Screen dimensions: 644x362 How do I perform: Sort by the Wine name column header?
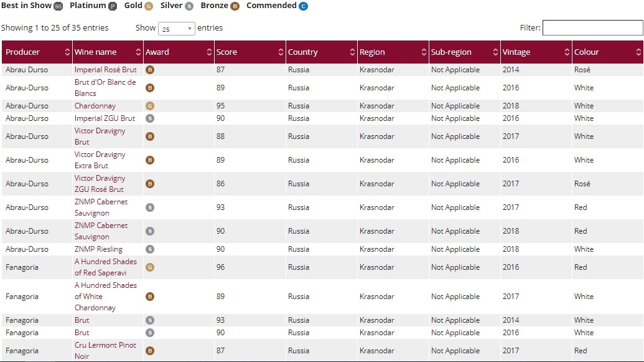(107, 52)
